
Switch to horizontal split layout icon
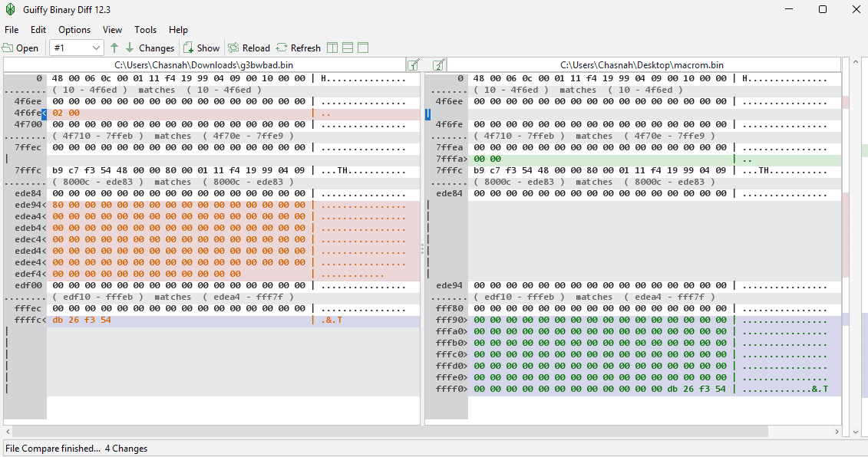tap(348, 48)
